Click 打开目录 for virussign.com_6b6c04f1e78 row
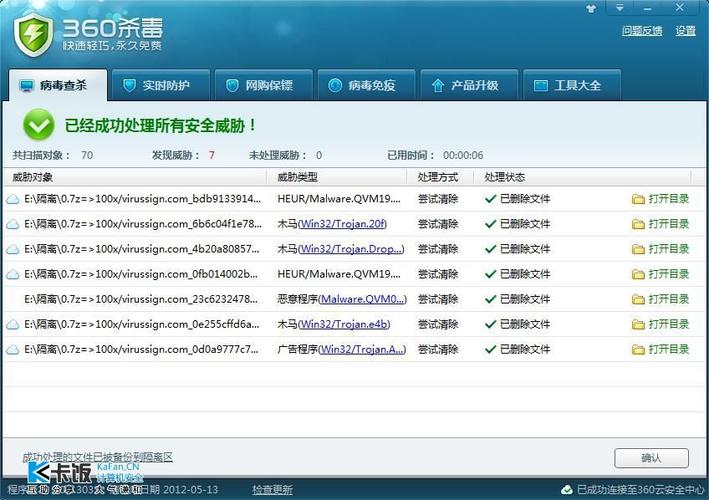 [668, 224]
